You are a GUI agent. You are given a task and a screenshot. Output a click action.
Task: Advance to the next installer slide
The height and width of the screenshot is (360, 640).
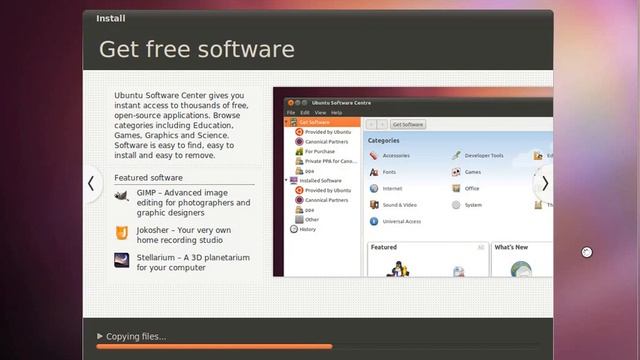click(545, 184)
